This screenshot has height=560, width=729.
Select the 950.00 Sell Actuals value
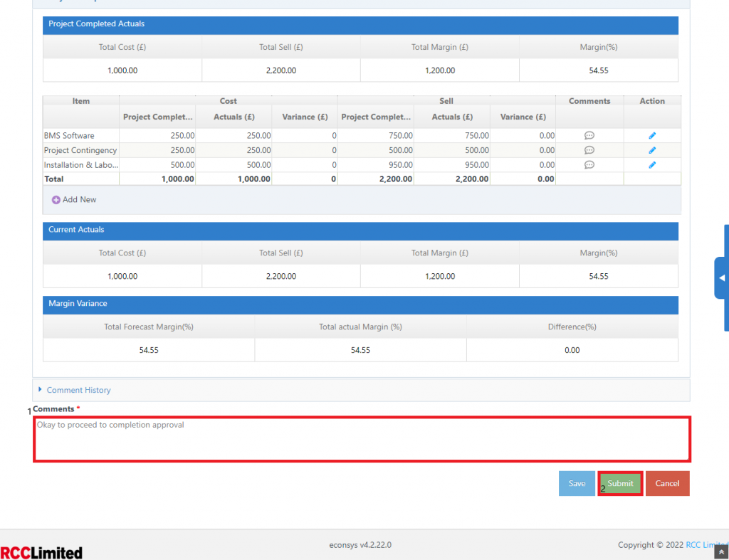(476, 165)
